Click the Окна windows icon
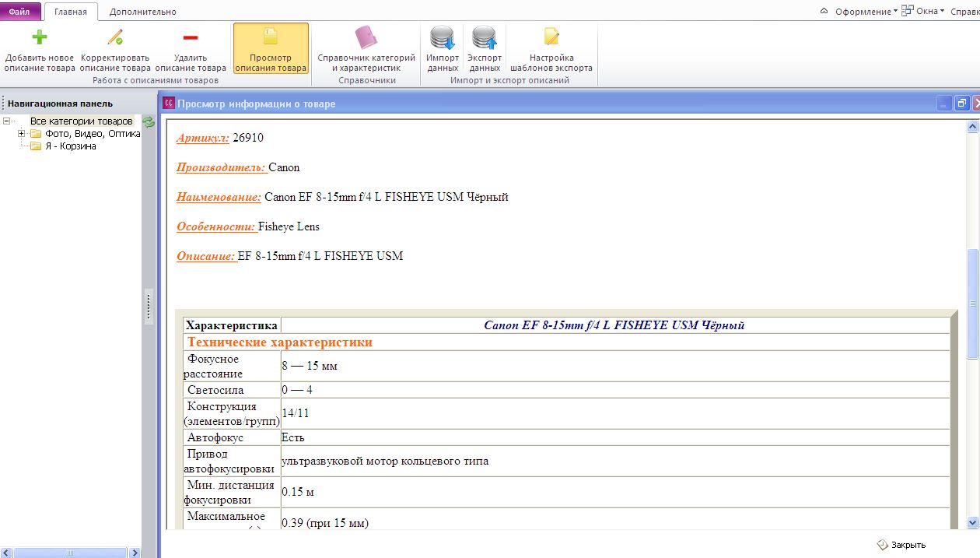This screenshot has width=980, height=558. coord(907,11)
